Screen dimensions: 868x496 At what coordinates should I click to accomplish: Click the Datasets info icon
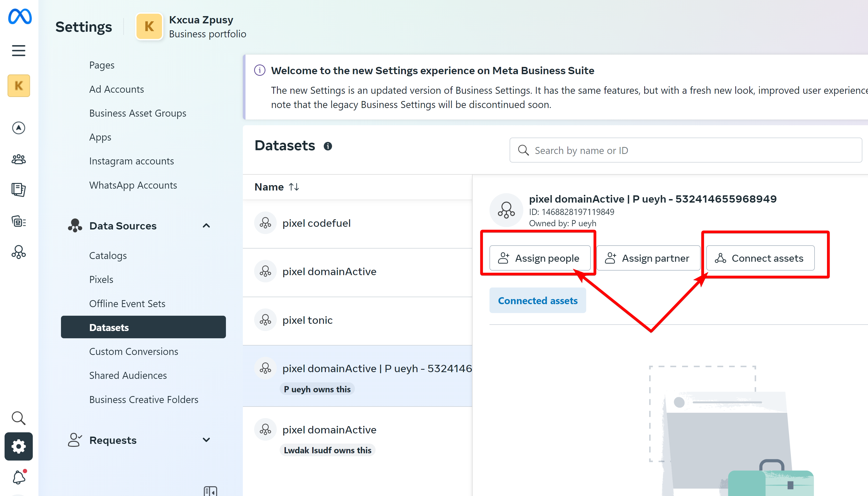[x=327, y=146]
